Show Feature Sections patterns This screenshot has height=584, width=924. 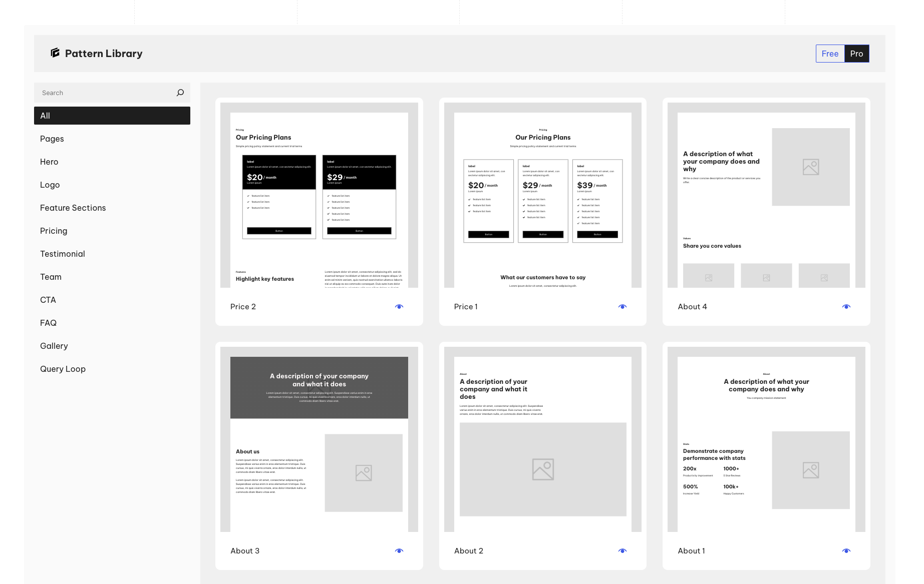click(x=73, y=208)
